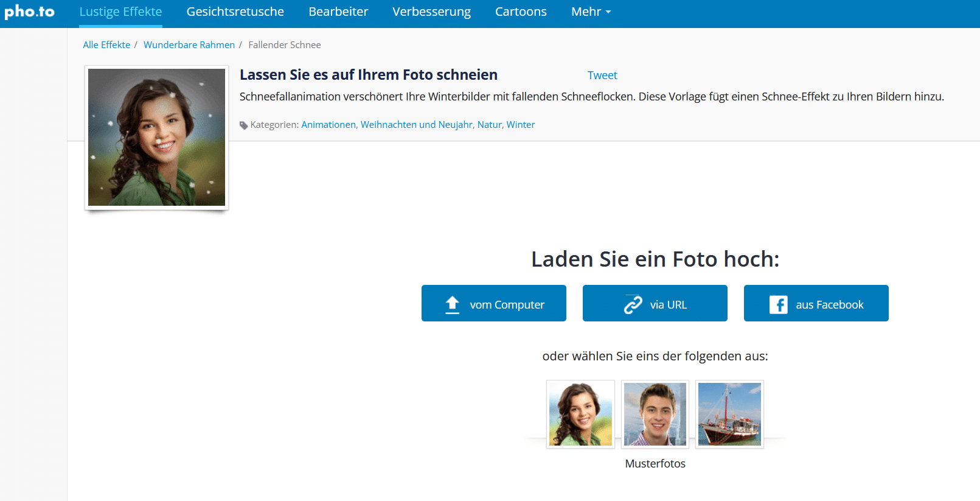Image resolution: width=980 pixels, height=501 pixels.
Task: Choose the boat sample photo
Action: 729,414
